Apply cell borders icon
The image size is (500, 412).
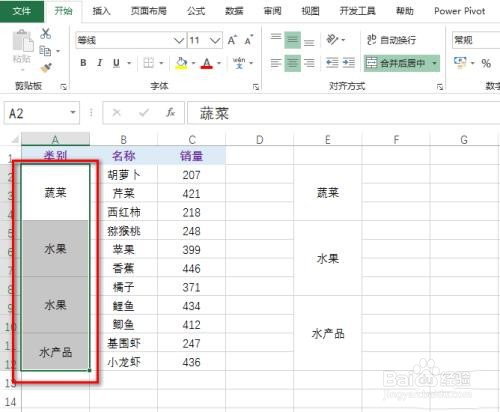pos(149,63)
